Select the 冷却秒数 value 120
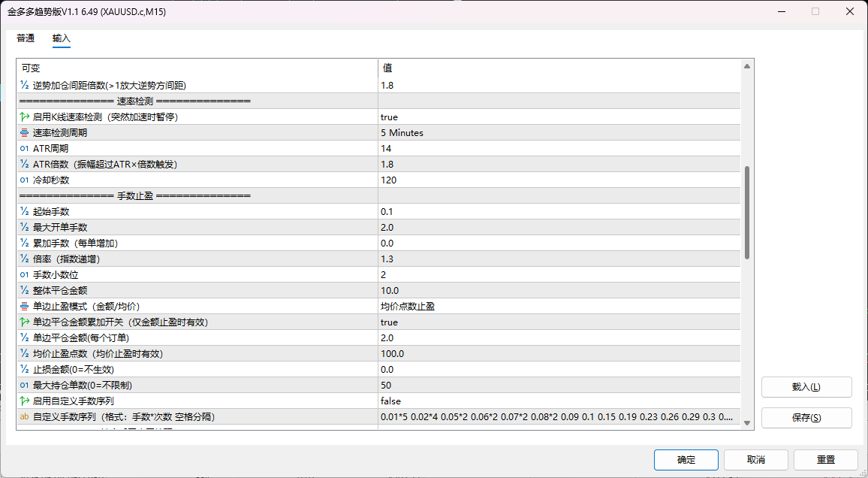This screenshot has width=868, height=478. click(x=389, y=180)
